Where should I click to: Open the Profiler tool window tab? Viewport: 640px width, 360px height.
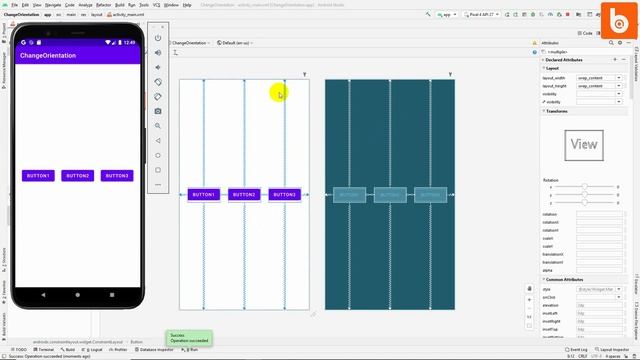pyautogui.click(x=118, y=349)
